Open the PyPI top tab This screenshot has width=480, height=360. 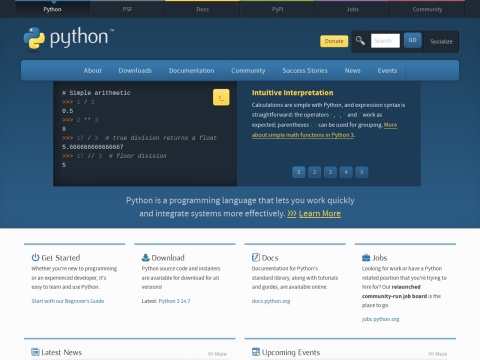(277, 9)
